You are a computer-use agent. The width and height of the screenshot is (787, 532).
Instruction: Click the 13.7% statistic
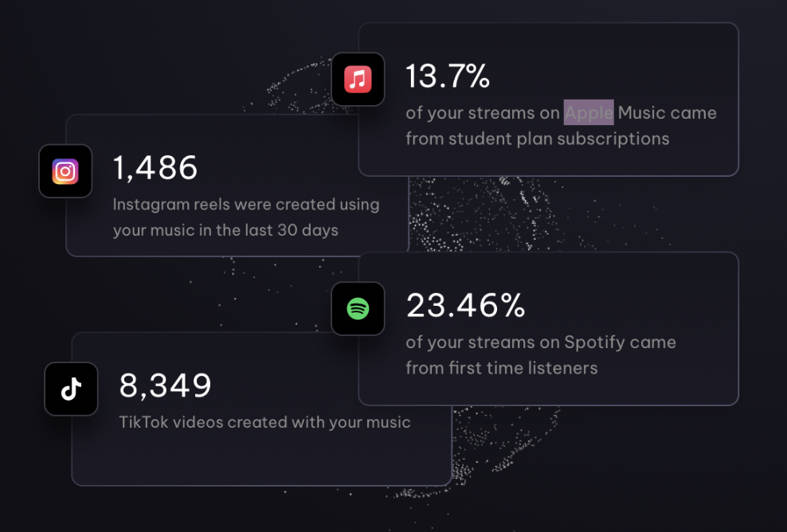tap(447, 76)
